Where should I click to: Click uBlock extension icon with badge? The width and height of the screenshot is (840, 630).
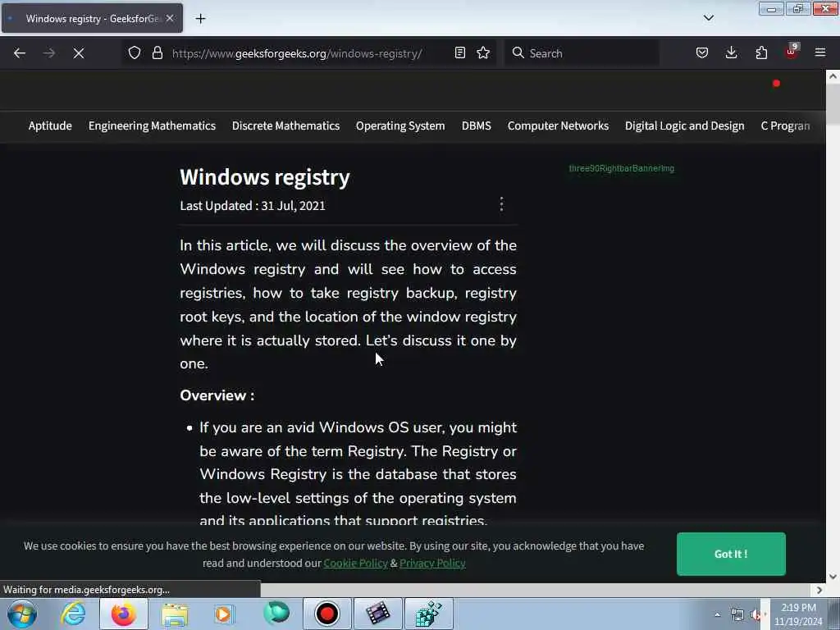click(792, 52)
